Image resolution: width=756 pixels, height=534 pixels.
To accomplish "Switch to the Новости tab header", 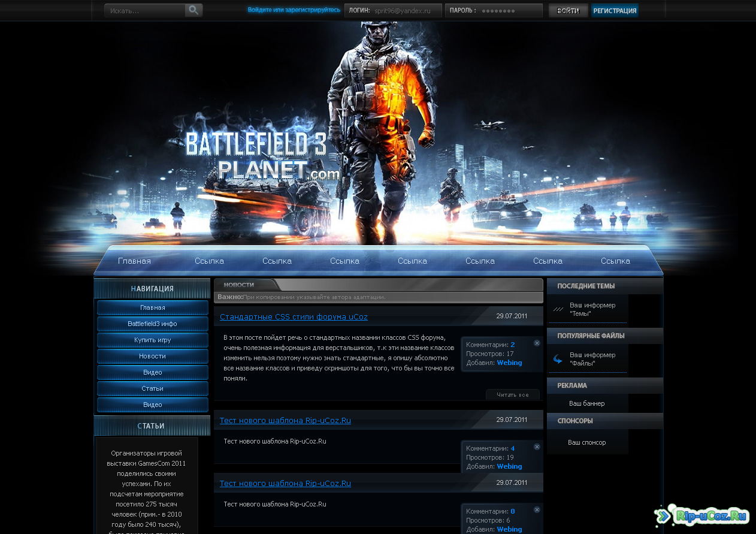I will coord(239,285).
